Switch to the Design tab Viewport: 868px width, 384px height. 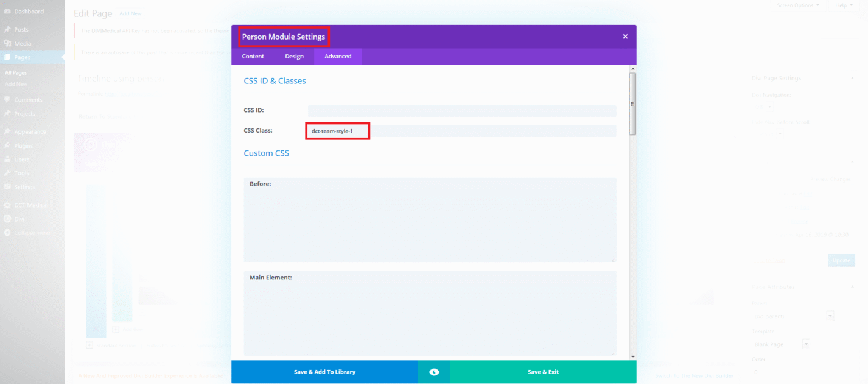(x=294, y=56)
